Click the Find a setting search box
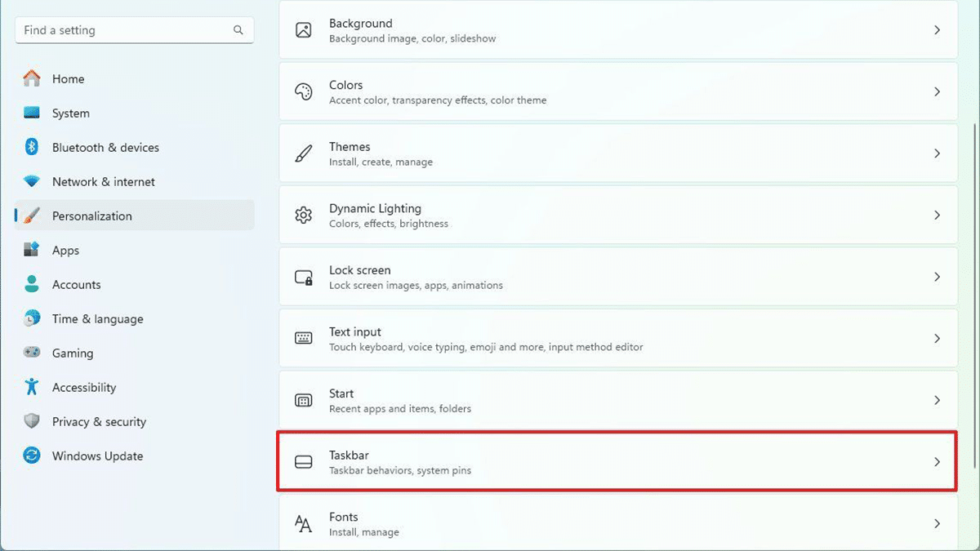The height and width of the screenshot is (551, 980). [x=122, y=30]
